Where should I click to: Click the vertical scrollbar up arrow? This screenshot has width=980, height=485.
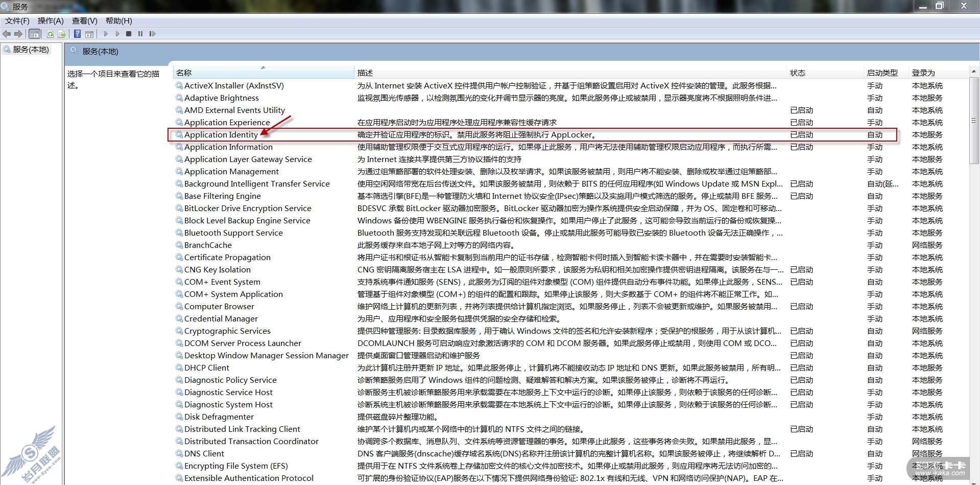point(974,71)
